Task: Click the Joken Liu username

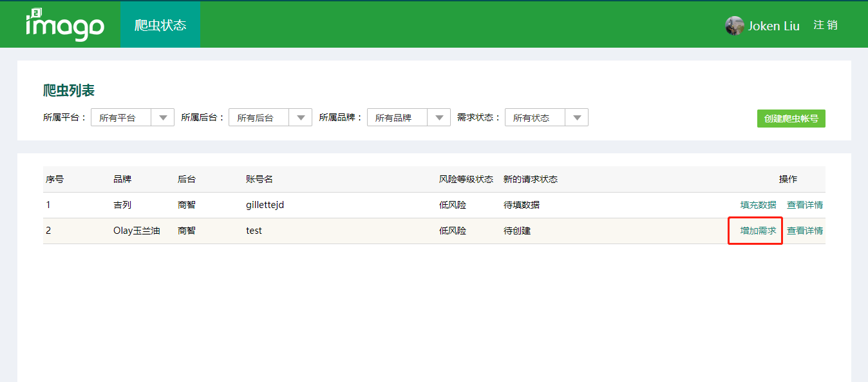Action: pos(774,26)
